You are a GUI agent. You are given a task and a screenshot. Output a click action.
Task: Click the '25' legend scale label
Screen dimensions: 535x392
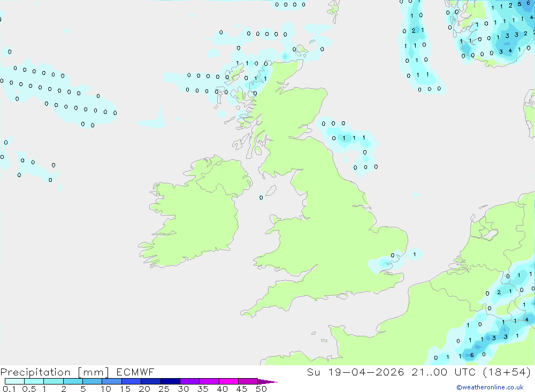(164, 389)
